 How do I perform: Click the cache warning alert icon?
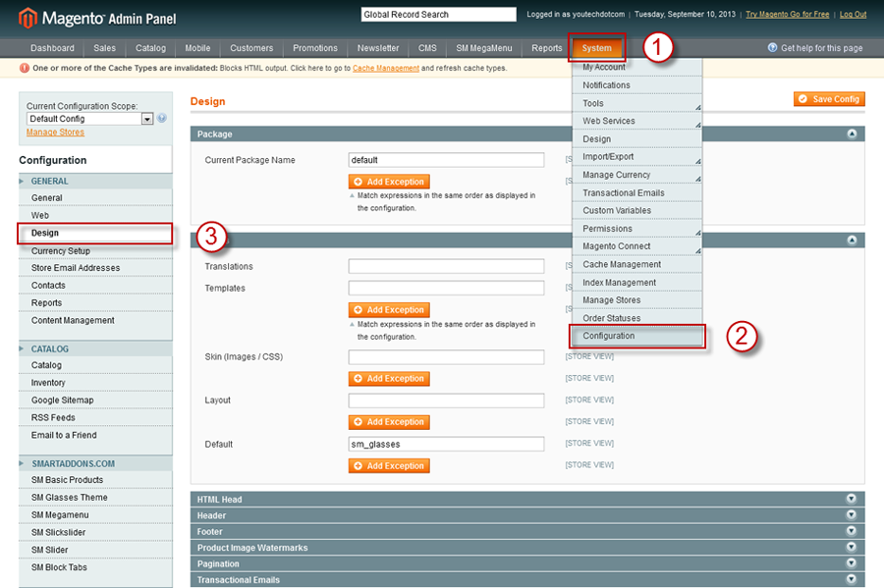25,68
